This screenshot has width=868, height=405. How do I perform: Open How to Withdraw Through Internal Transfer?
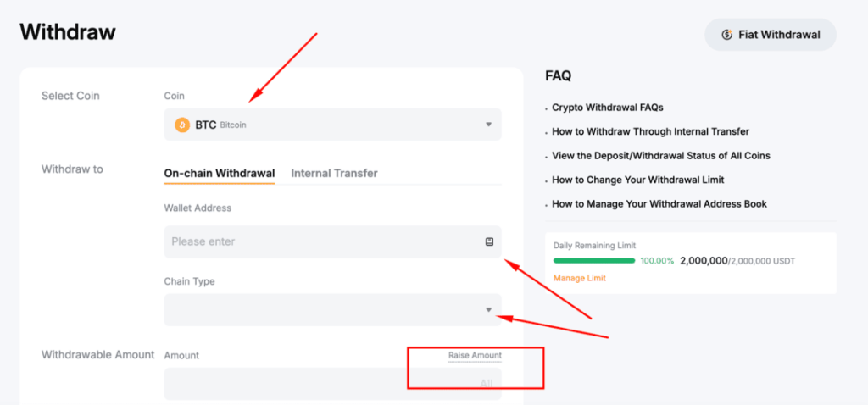click(x=650, y=131)
